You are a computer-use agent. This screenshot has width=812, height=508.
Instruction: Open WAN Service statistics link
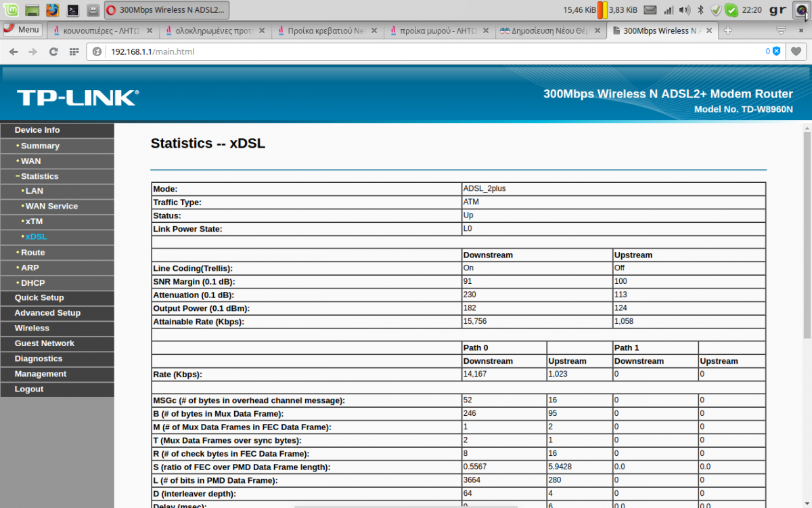(x=51, y=206)
